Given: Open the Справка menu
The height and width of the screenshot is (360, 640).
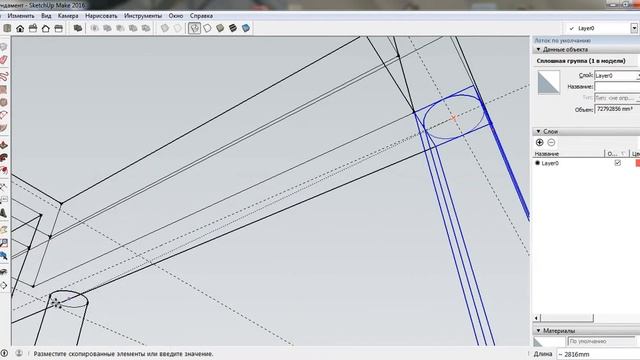Looking at the screenshot, I should 201,16.
